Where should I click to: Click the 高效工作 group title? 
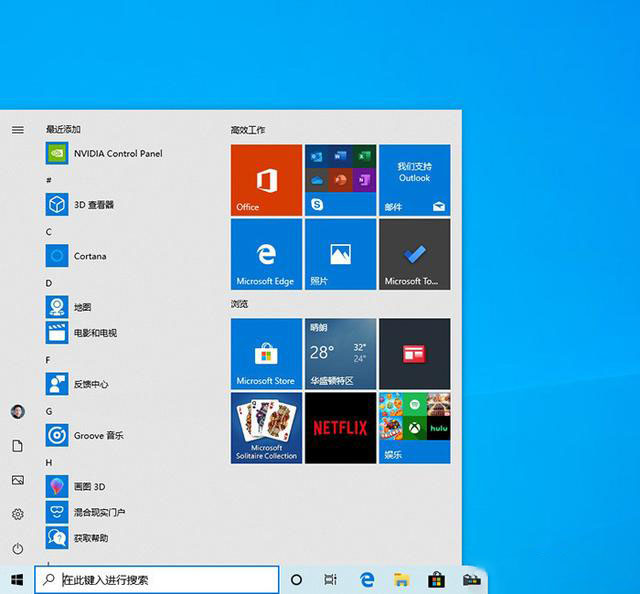(248, 130)
